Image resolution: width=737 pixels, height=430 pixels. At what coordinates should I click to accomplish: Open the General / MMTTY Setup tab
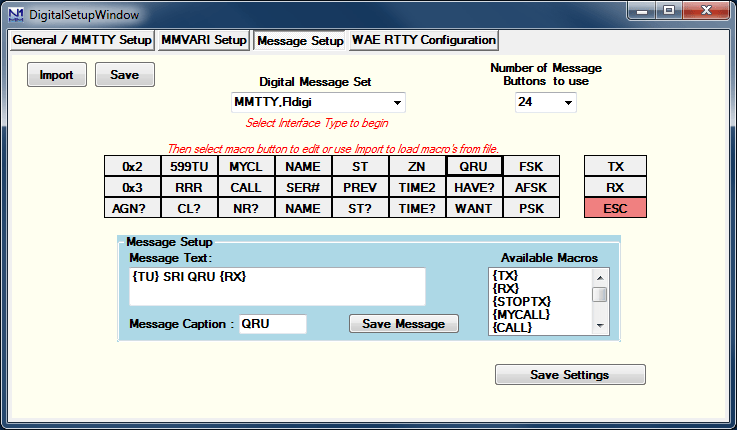click(x=82, y=40)
